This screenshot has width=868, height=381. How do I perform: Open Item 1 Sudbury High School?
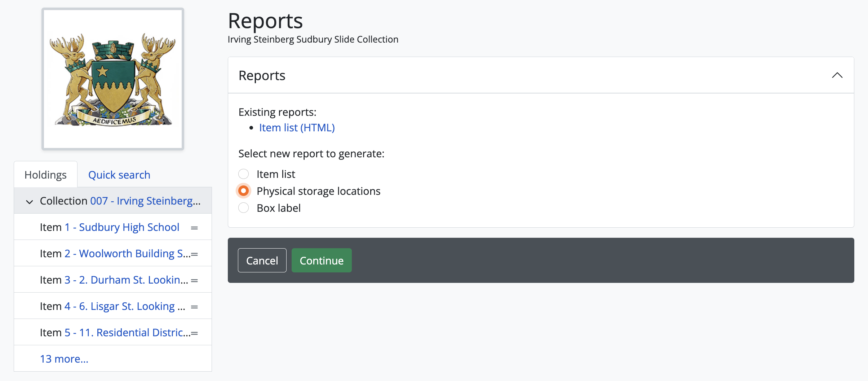pyautogui.click(x=121, y=227)
